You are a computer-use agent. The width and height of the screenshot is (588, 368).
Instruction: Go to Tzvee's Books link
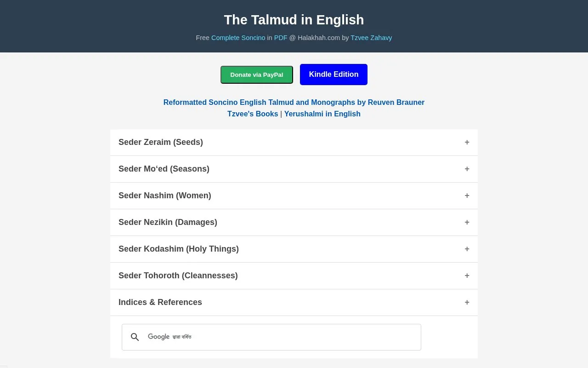[253, 114]
